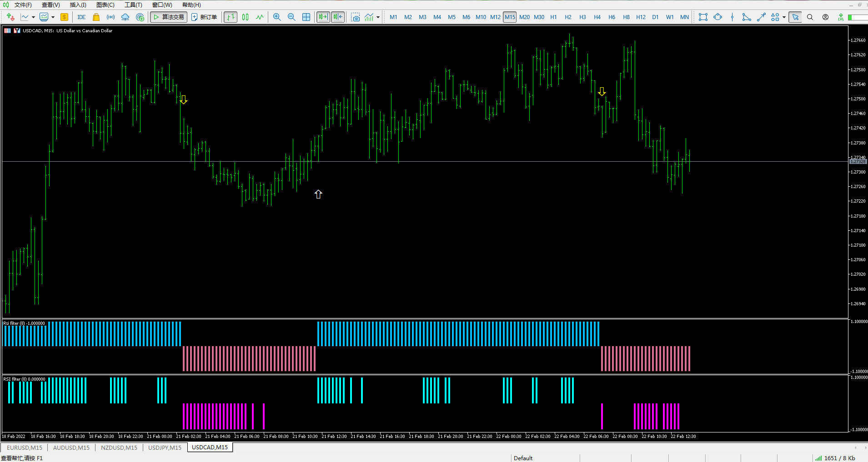Select the arrowed trend line tool
Screen dimensions: 868x462
click(761, 17)
